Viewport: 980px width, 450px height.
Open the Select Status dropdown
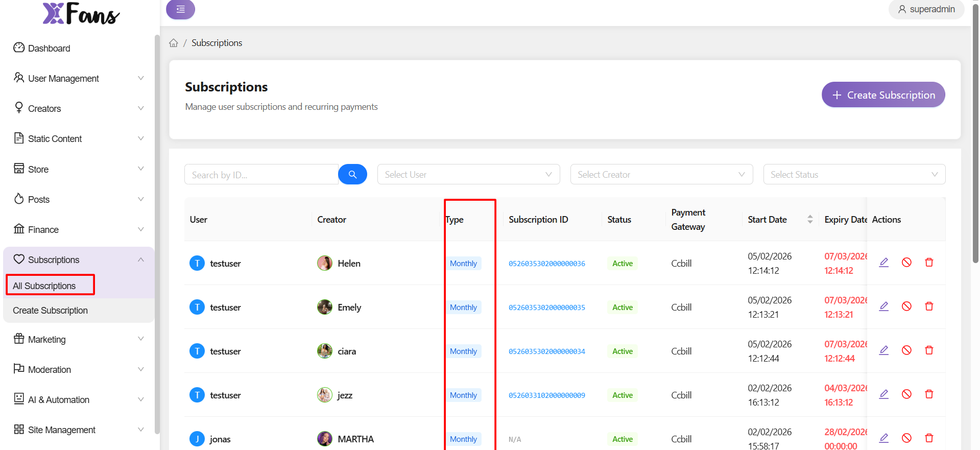854,175
